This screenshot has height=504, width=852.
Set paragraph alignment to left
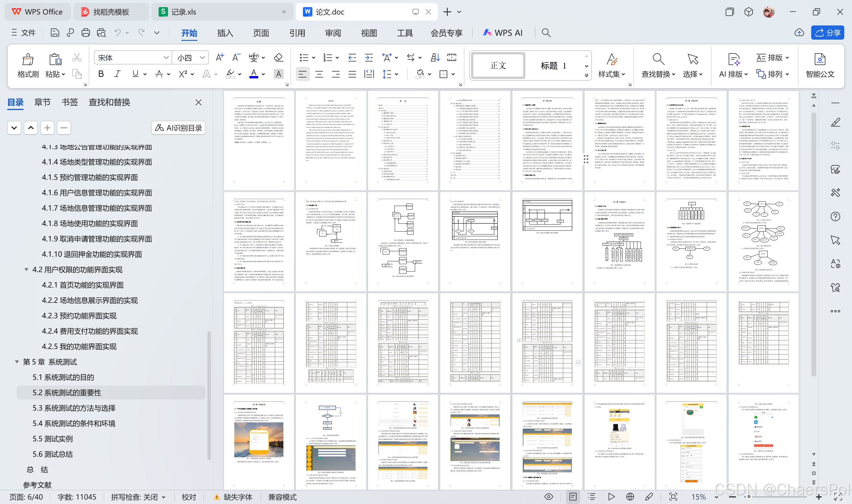(302, 74)
